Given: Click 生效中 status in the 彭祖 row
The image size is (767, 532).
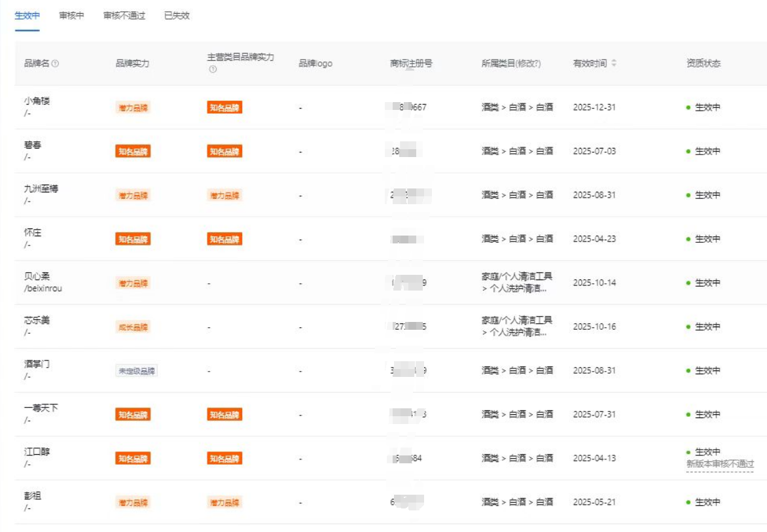Looking at the screenshot, I should (x=707, y=503).
